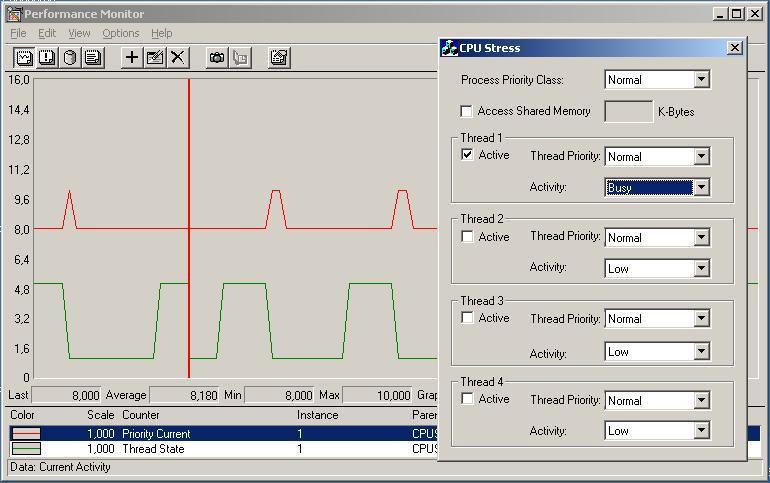Click the Shared Memory K-Bytes input field
The width and height of the screenshot is (770, 483).
[629, 111]
